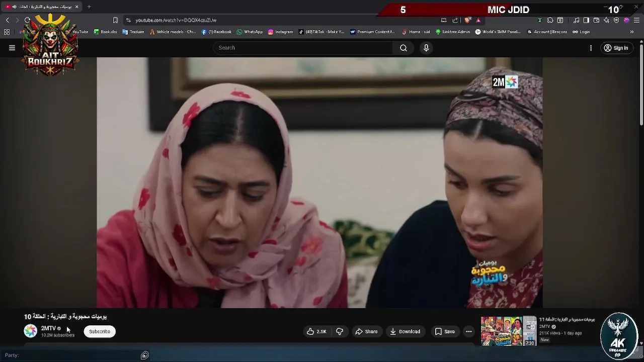Open Brave Rewards triangle icon
Image resolution: width=644 pixels, height=362 pixels.
(478, 20)
